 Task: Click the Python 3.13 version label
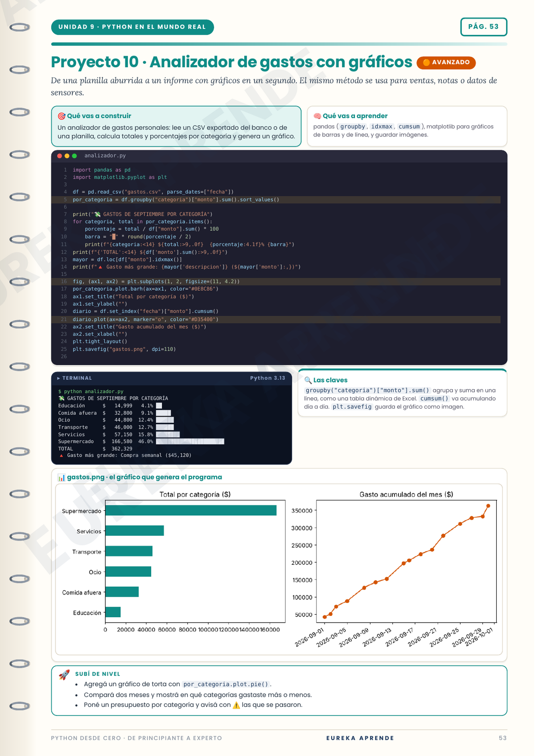click(x=267, y=378)
